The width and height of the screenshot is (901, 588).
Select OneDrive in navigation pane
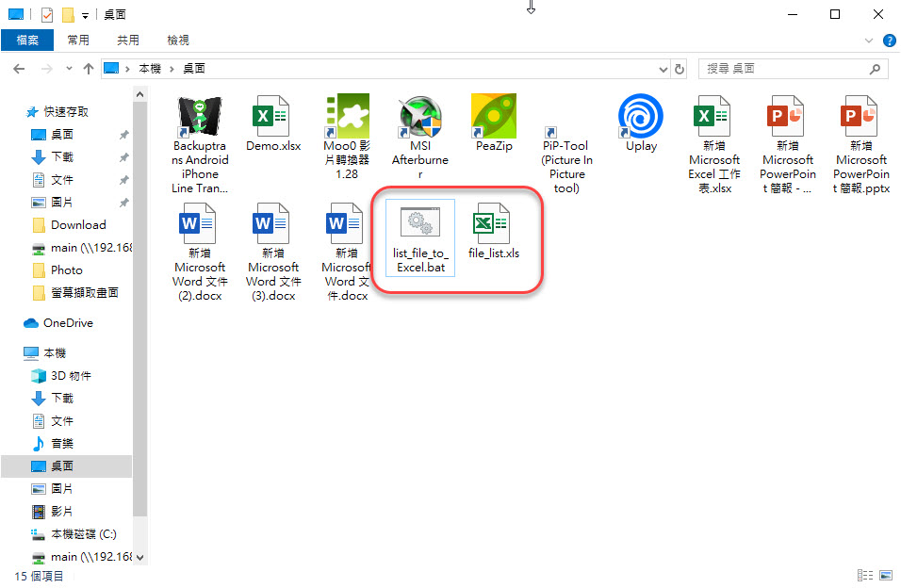[x=58, y=323]
